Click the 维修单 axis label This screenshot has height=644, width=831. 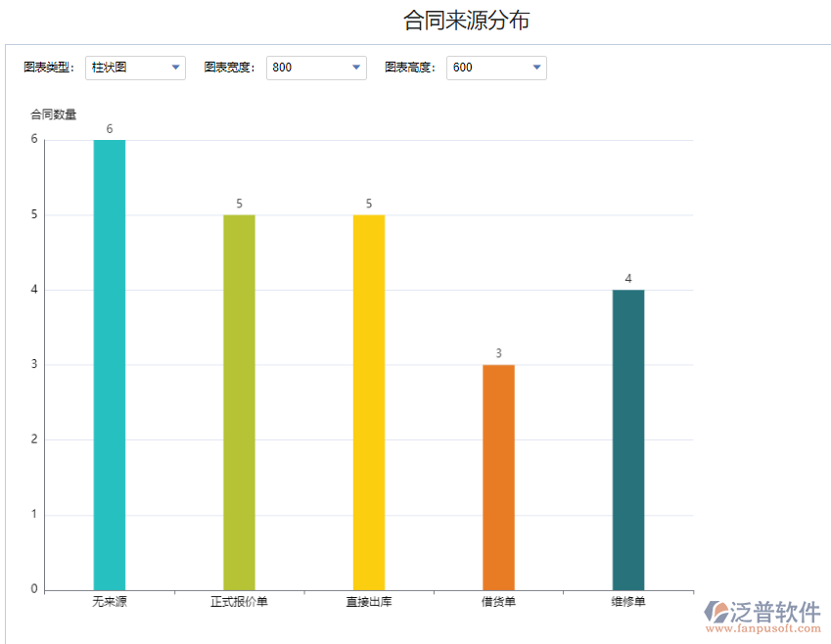pos(626,601)
